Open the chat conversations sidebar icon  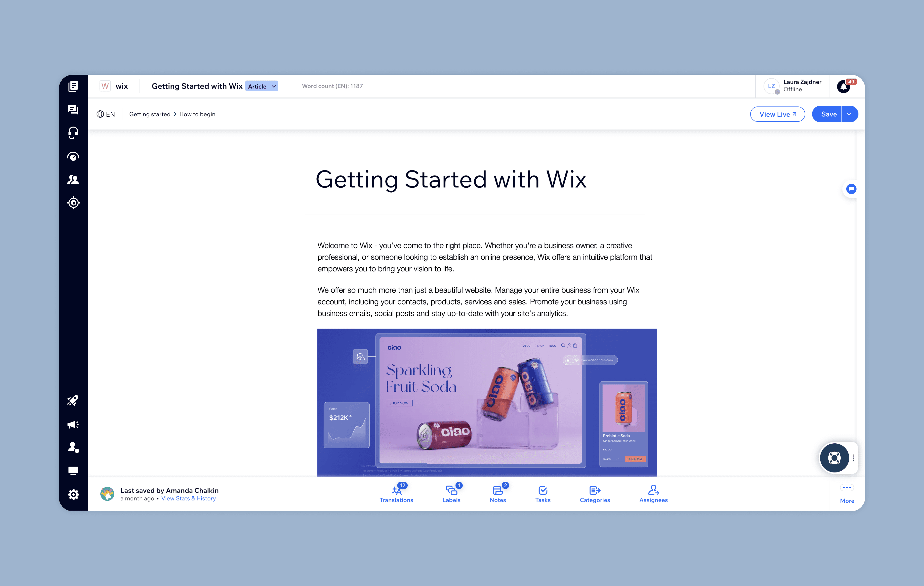[73, 110]
